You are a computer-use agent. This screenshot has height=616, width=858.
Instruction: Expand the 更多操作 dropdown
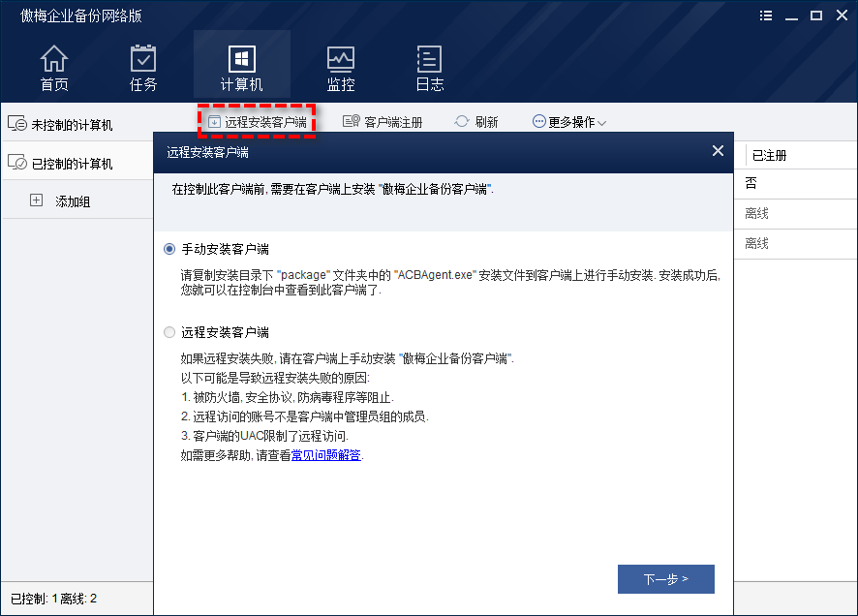[x=569, y=122]
